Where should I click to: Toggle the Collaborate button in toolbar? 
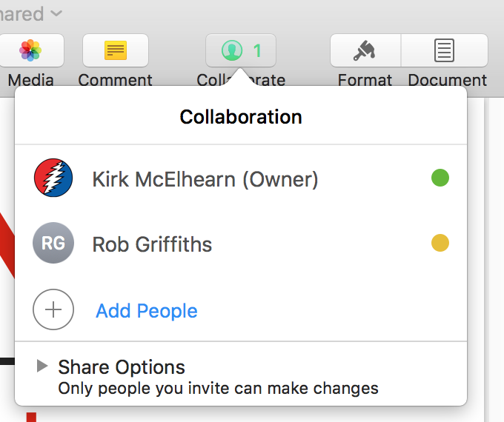click(241, 50)
